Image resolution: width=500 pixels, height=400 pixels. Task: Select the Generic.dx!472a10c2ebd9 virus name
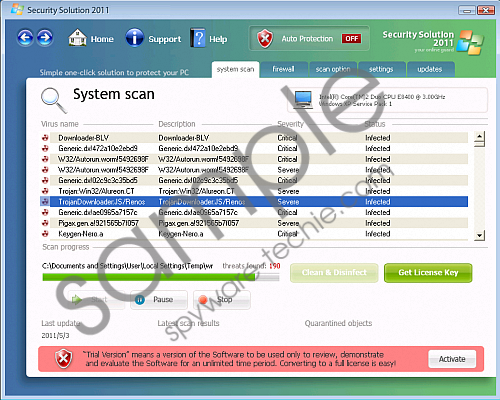pyautogui.click(x=98, y=148)
